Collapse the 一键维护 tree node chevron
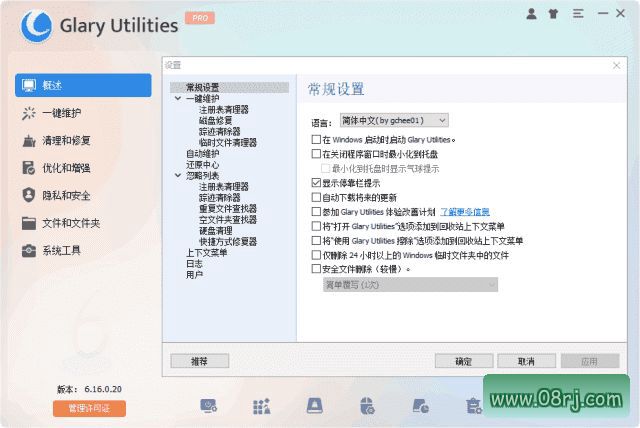This screenshot has width=640, height=428. pos(178,98)
